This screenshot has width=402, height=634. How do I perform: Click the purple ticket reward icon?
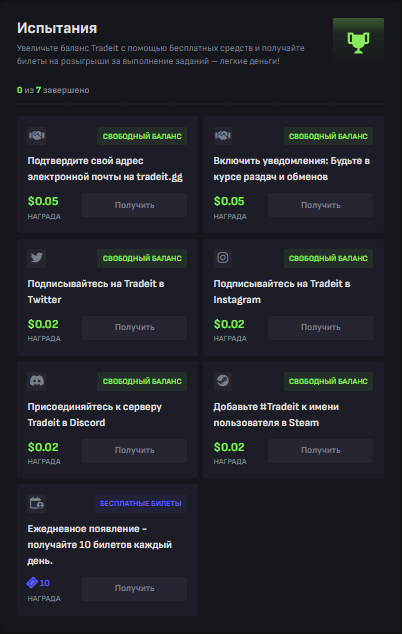[32, 583]
